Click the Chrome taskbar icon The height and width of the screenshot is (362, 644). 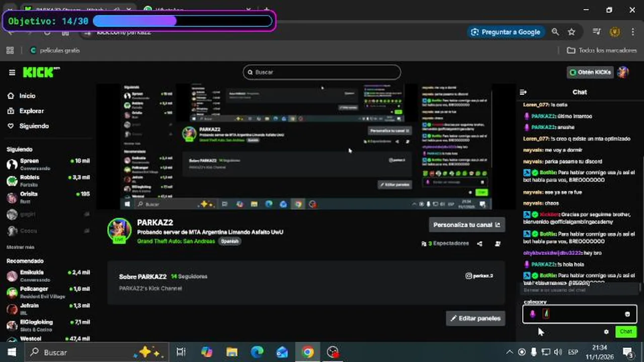pos(308,352)
